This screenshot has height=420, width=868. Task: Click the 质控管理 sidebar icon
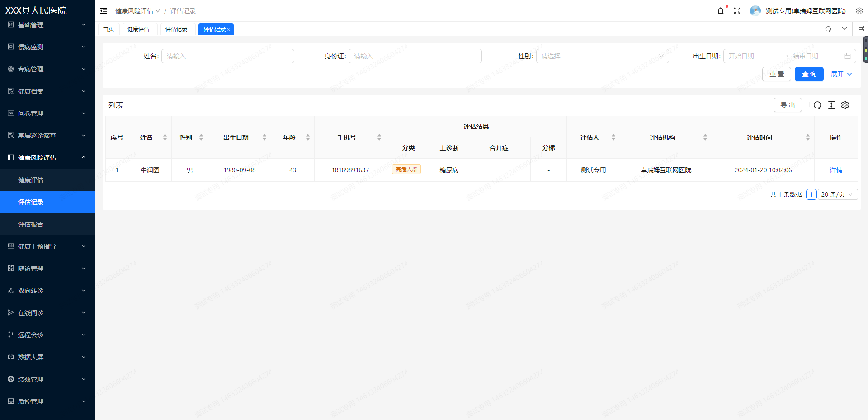point(11,401)
